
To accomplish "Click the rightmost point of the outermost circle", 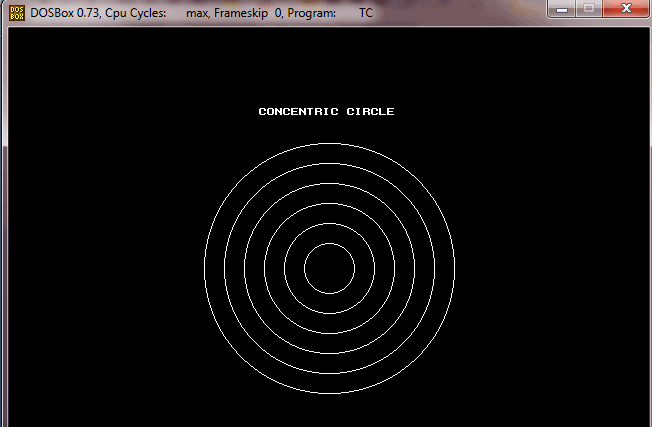I will [454, 268].
